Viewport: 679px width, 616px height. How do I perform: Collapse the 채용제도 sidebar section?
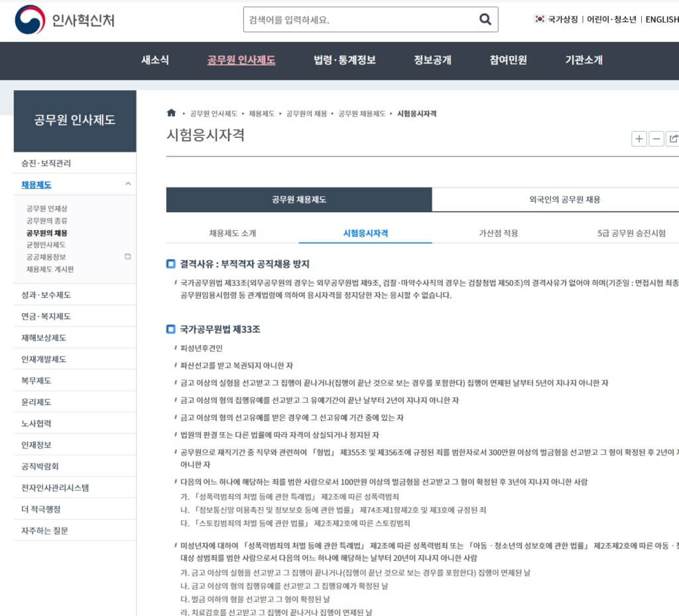click(x=128, y=184)
